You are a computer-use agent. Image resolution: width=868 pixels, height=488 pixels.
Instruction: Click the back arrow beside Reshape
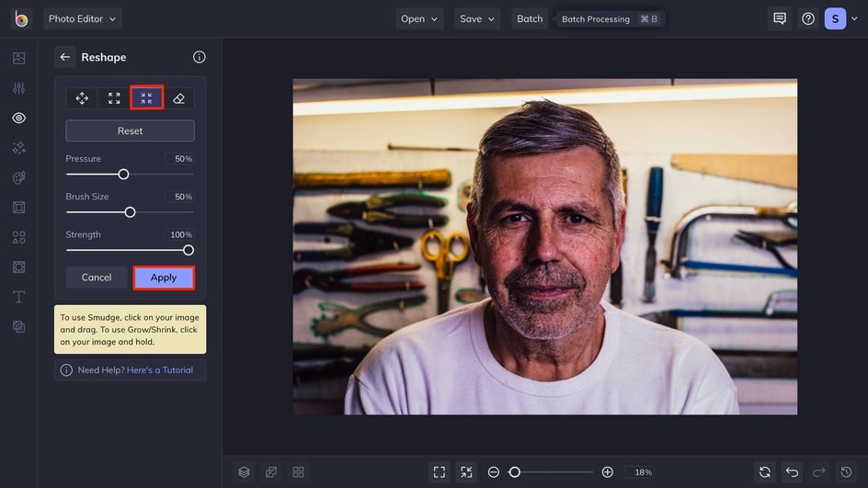65,57
